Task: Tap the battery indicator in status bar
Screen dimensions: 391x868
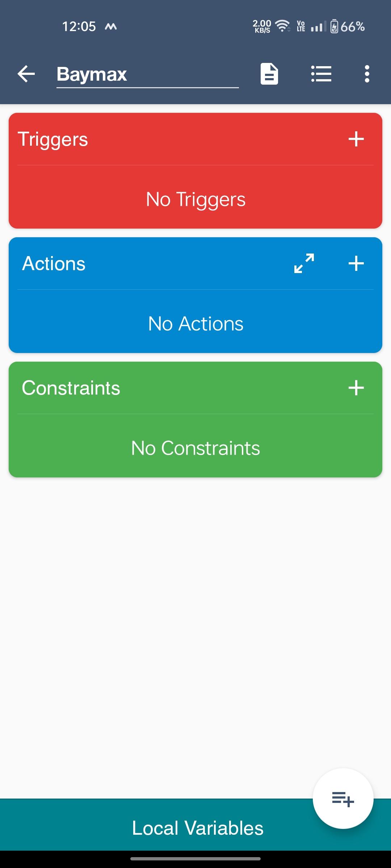Action: pos(335,26)
